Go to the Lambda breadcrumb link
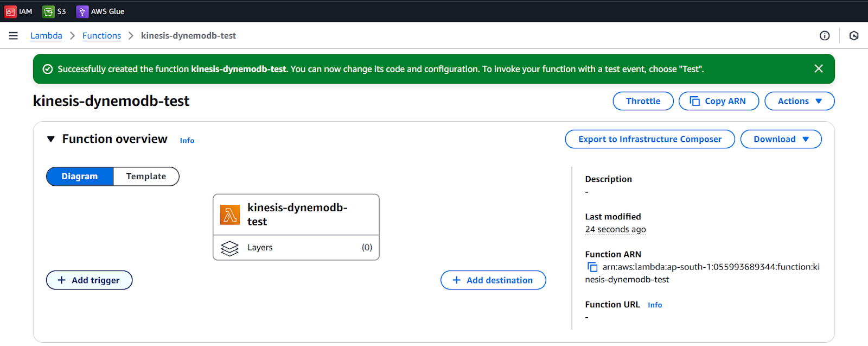Screen dimensions: 868x346 46,36
